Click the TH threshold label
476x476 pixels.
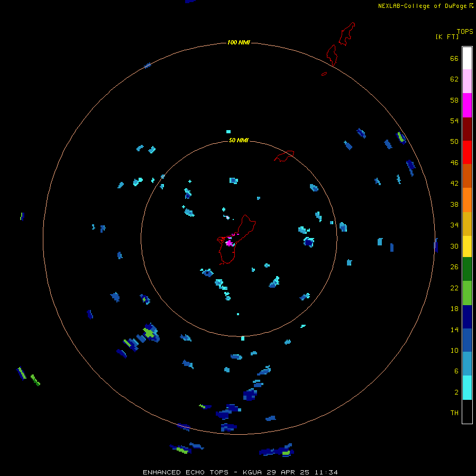454,413
